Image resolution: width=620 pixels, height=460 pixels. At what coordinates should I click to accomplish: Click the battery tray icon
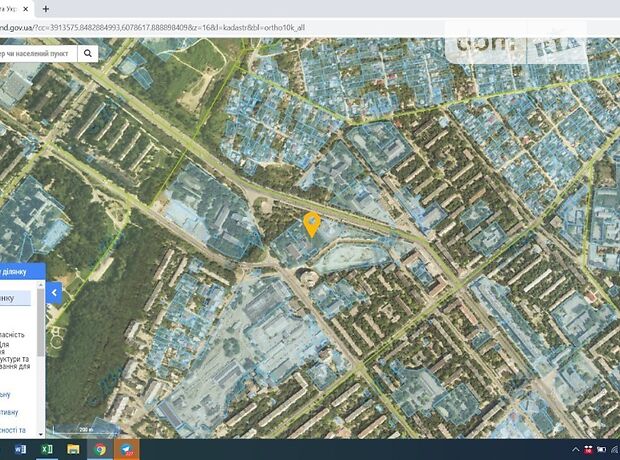coord(601,450)
